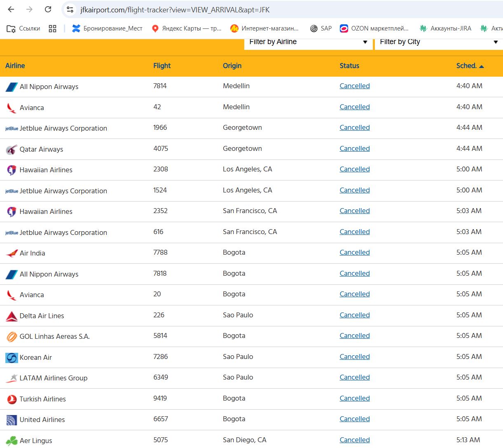Viewport: 503px width, 448px height.
Task: Open Cancelled status for Avianca flight 42
Action: point(354,107)
